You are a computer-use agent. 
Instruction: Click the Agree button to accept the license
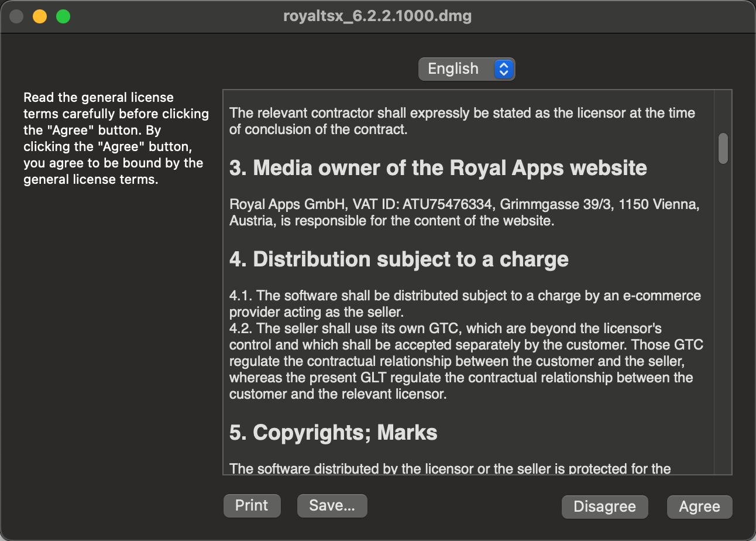(x=699, y=506)
